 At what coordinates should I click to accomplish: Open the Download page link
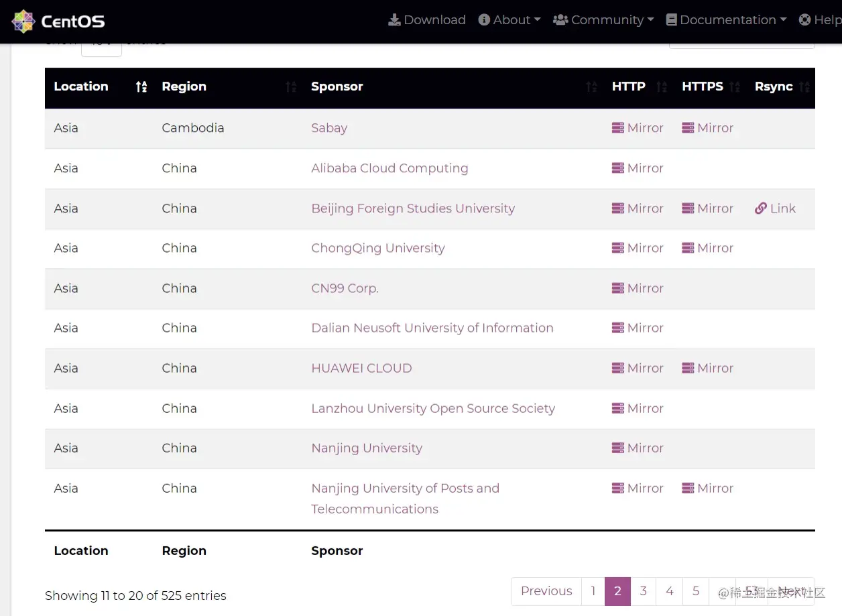pos(427,20)
